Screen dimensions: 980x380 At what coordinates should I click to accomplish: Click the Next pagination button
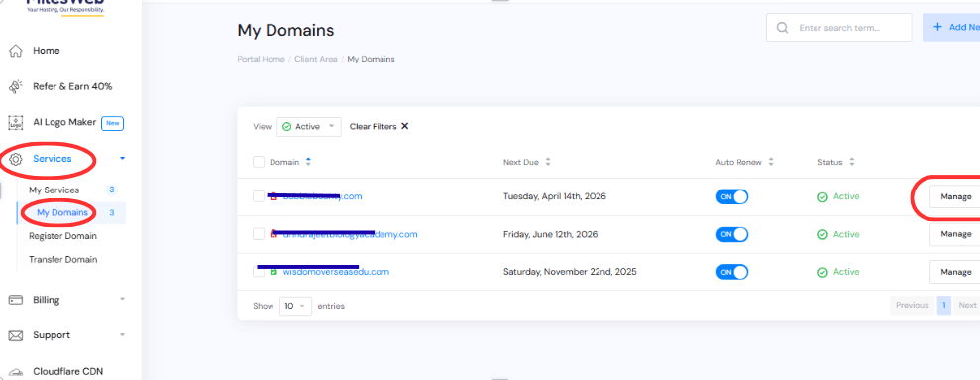pos(967,305)
